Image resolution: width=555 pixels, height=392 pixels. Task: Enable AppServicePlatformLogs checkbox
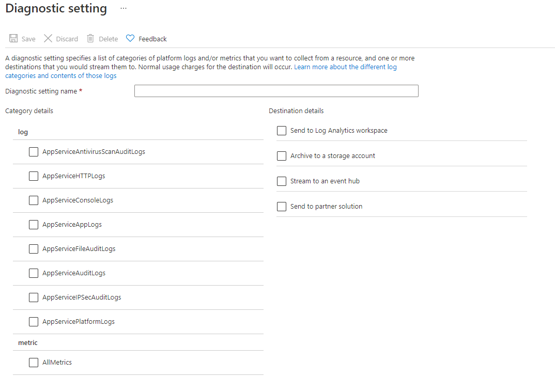34,322
